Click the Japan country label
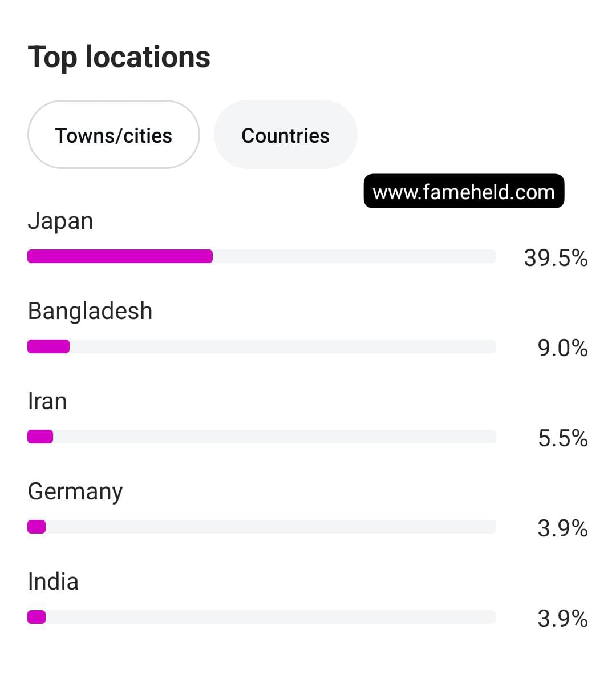616x686 pixels. (60, 221)
